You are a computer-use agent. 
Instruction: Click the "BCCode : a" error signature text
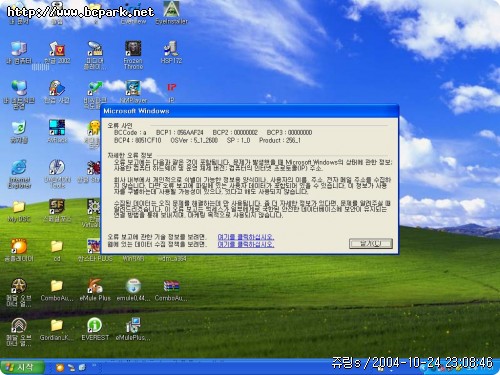point(130,132)
